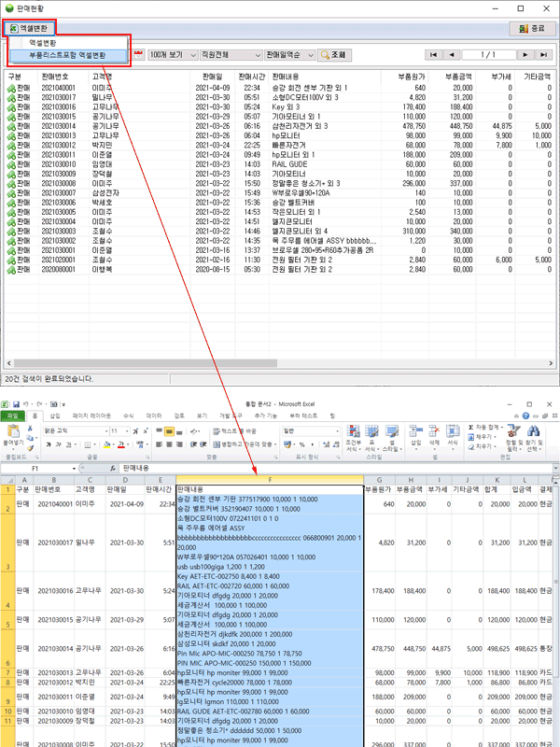Image resolution: width=560 pixels, height=747 pixels.
Task: Click the fx insert function icon
Action: tap(113, 469)
